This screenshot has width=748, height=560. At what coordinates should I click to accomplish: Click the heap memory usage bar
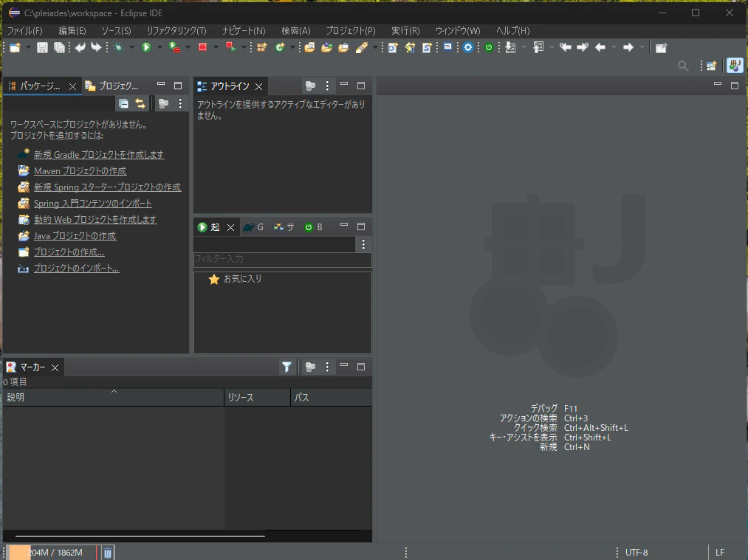point(52,553)
